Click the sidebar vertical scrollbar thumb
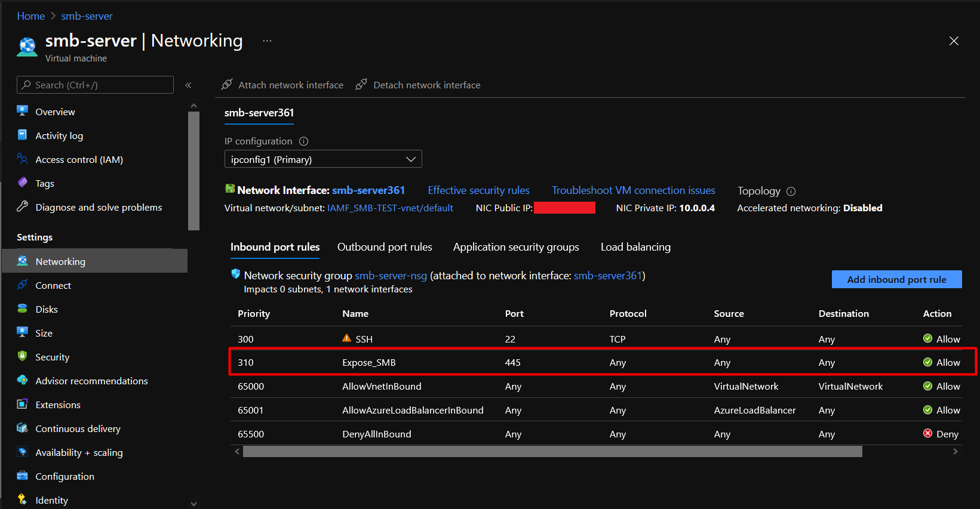Screen dimensions: 980x509 pyautogui.click(x=193, y=171)
